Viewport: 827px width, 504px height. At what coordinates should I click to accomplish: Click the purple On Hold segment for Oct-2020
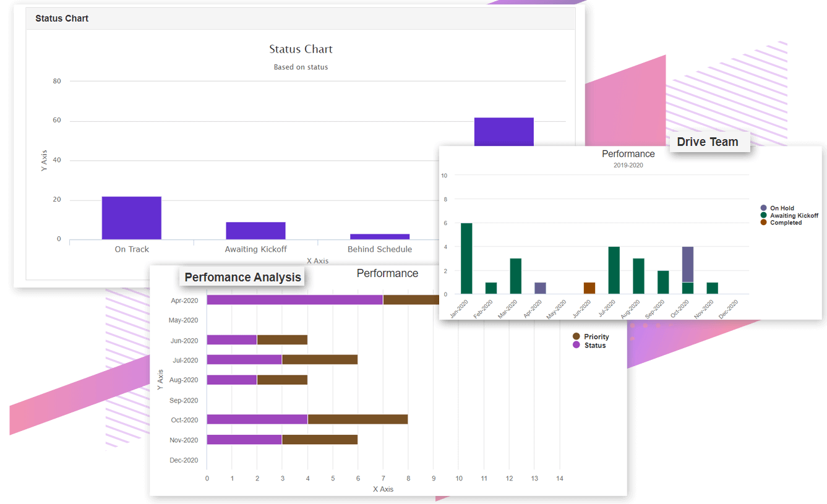click(x=687, y=264)
